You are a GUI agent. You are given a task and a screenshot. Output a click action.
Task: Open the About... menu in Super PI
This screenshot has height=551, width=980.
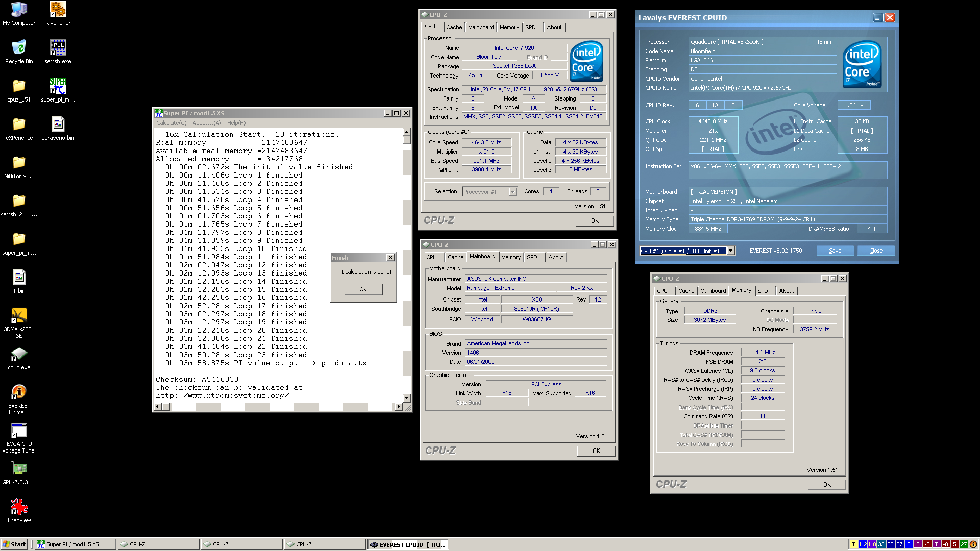[207, 123]
